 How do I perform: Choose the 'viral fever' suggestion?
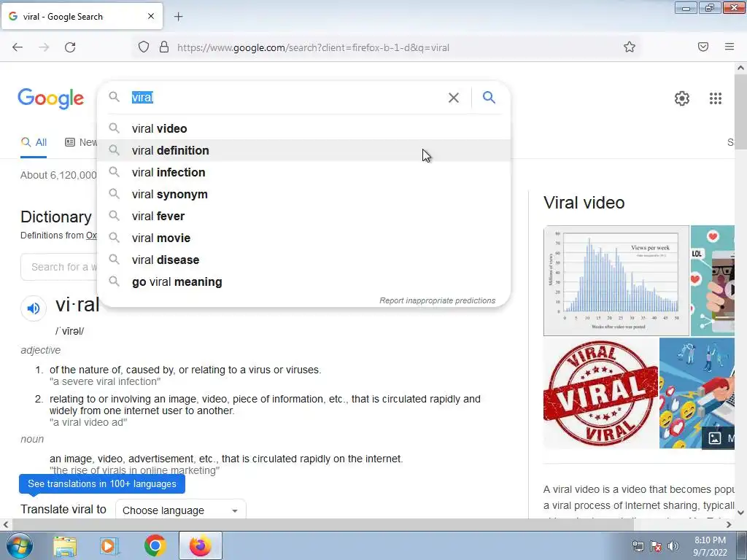304,216
